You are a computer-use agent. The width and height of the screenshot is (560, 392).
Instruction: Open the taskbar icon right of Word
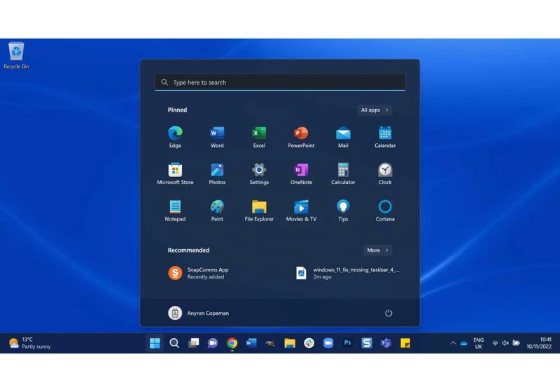270,343
